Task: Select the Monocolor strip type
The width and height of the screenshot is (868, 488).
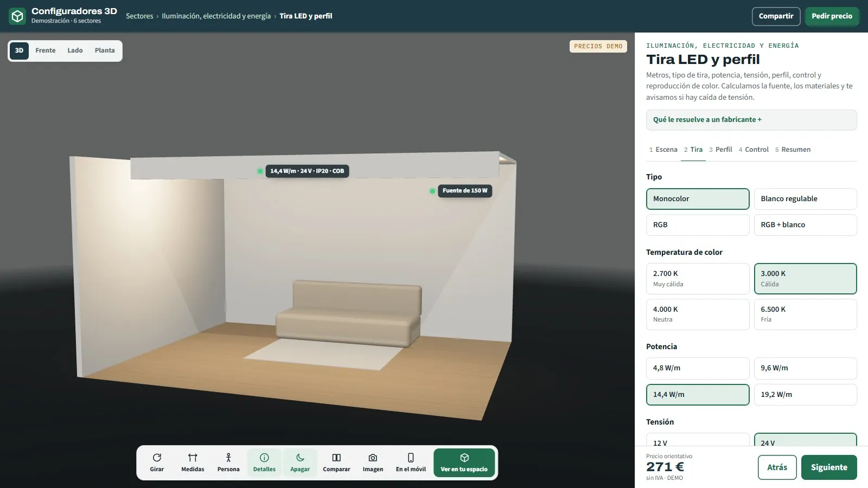Action: [x=698, y=199]
